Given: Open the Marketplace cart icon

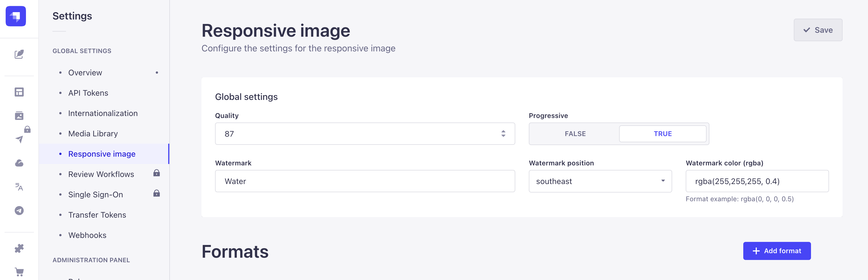Looking at the screenshot, I should [19, 272].
